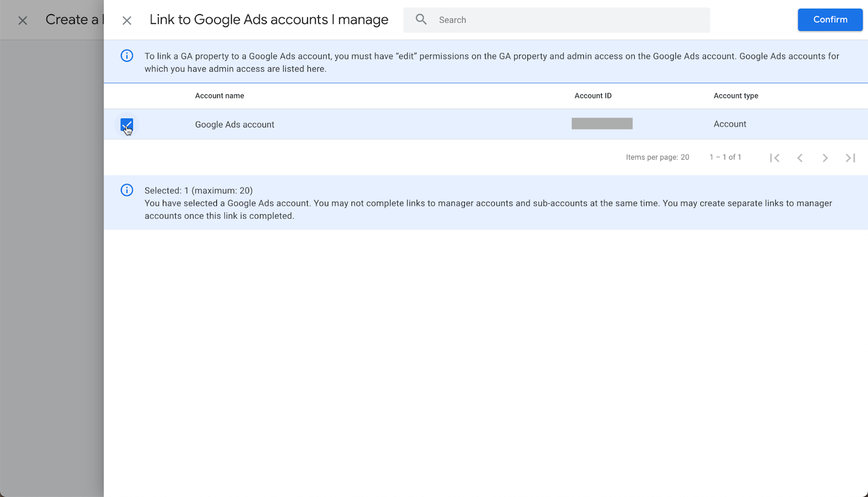Go to the first page of accounts

click(775, 158)
